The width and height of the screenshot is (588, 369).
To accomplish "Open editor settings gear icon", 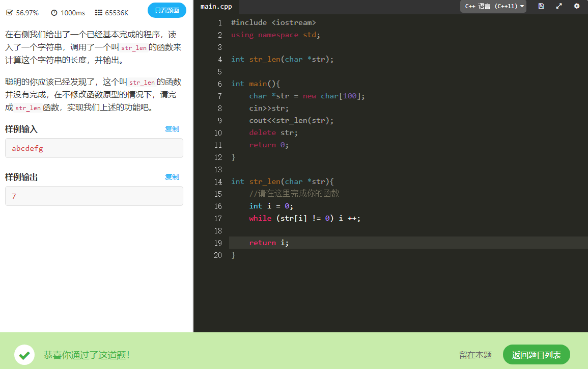I will pyautogui.click(x=577, y=6).
